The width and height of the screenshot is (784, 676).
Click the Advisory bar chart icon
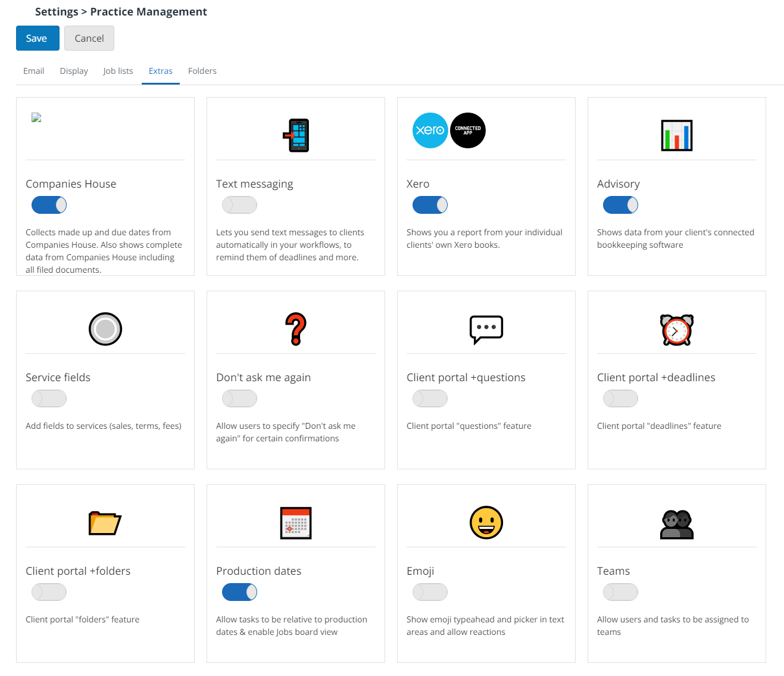click(x=676, y=135)
